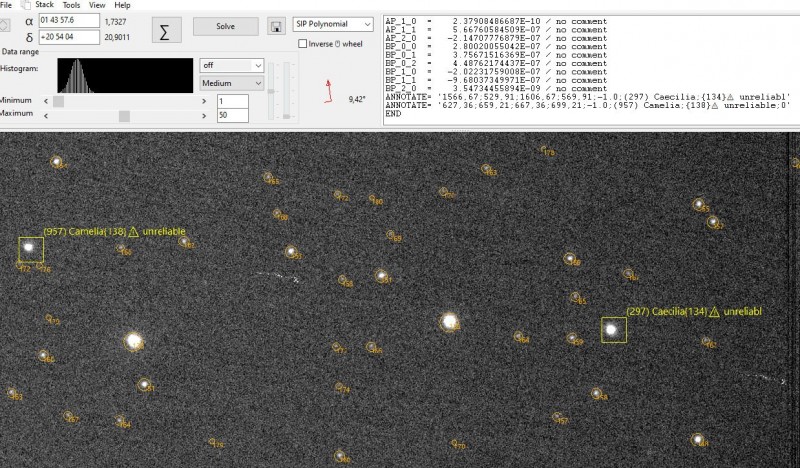
Task: Click the left arrow of Minimum scrollbar
Action: click(46, 101)
